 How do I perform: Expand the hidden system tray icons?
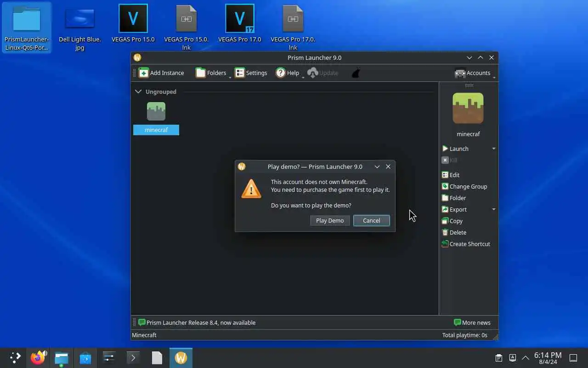(x=526, y=358)
